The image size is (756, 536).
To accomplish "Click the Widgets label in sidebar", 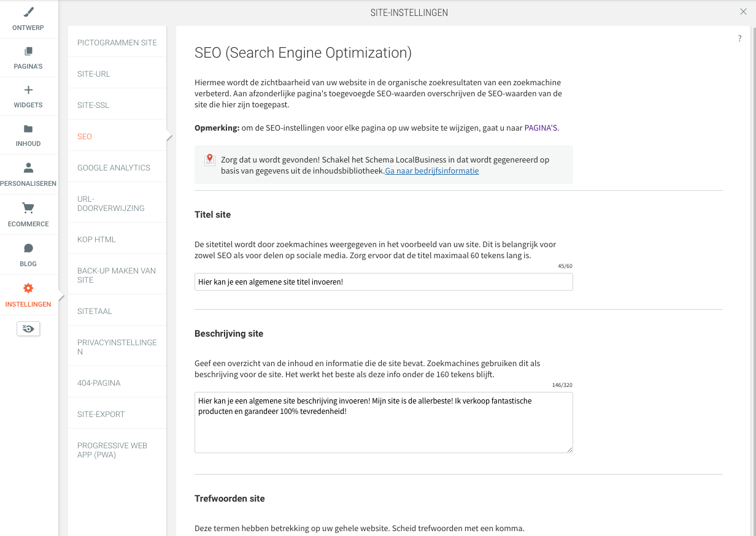I will (x=28, y=105).
